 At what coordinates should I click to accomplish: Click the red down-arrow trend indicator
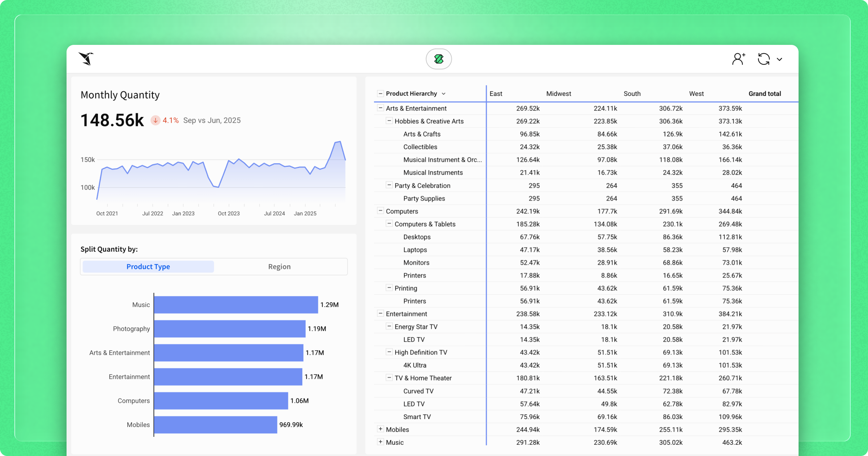tap(156, 121)
